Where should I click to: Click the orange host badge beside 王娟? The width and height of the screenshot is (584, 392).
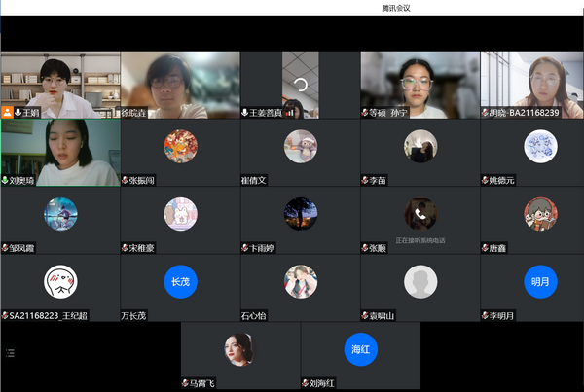pos(7,113)
